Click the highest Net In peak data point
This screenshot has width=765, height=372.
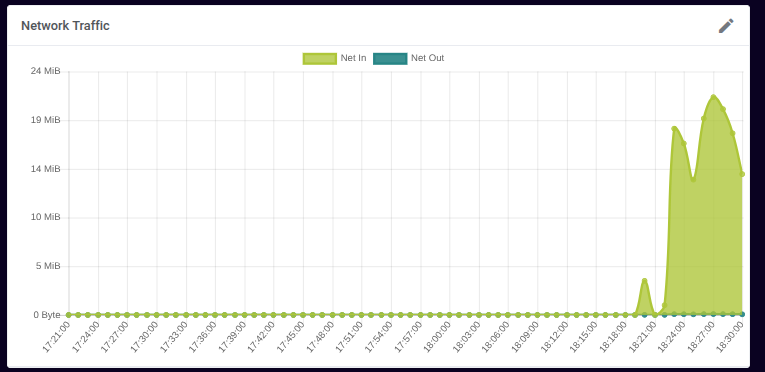pyautogui.click(x=713, y=97)
